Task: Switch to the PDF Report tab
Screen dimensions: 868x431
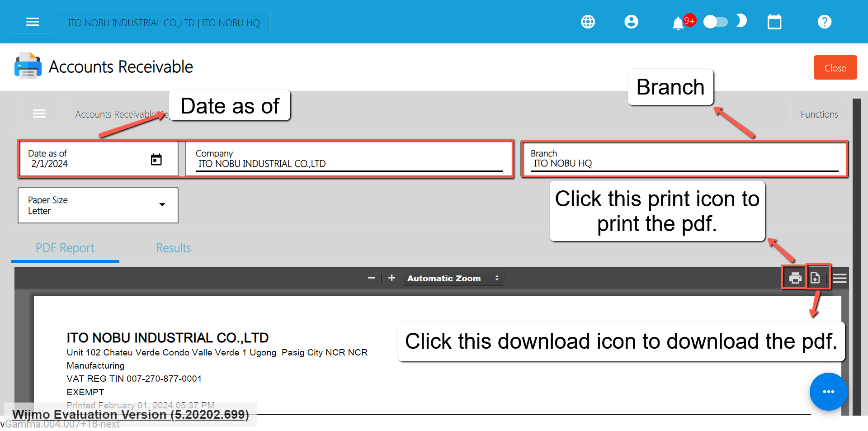Action: 65,248
